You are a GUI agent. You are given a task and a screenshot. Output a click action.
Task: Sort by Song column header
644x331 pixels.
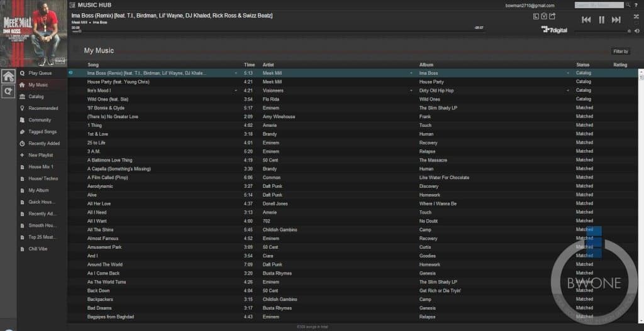point(93,65)
